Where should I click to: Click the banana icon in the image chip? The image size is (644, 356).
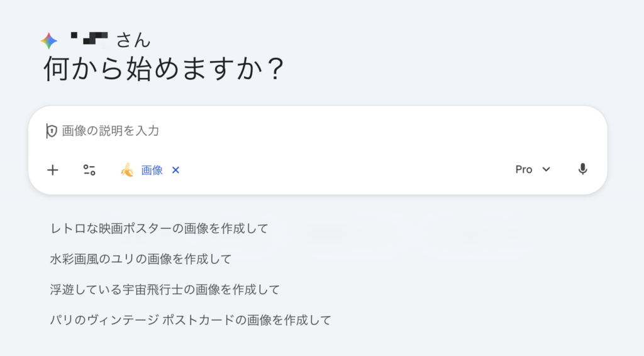pos(128,170)
